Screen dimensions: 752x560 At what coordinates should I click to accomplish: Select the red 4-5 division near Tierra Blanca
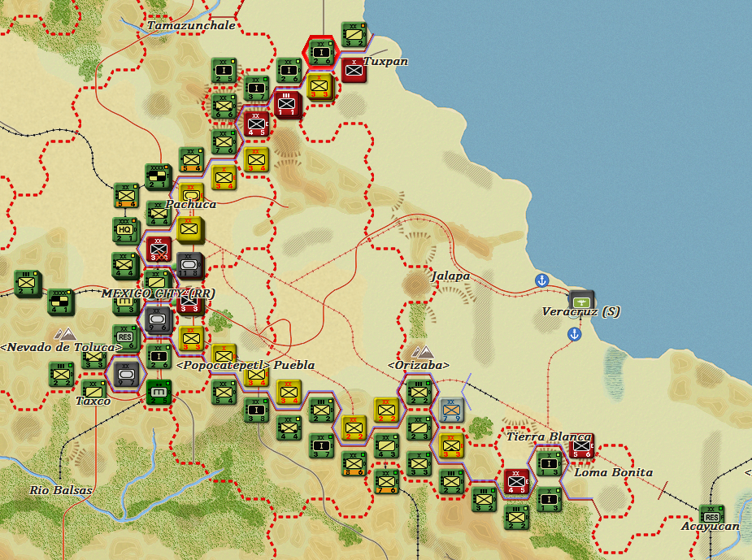click(x=516, y=482)
